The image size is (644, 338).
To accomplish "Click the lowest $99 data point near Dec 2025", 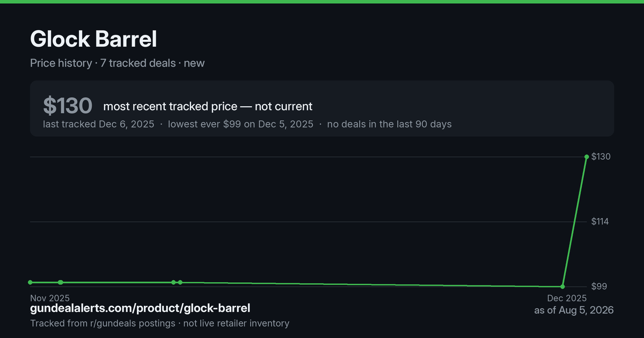I will (x=562, y=286).
